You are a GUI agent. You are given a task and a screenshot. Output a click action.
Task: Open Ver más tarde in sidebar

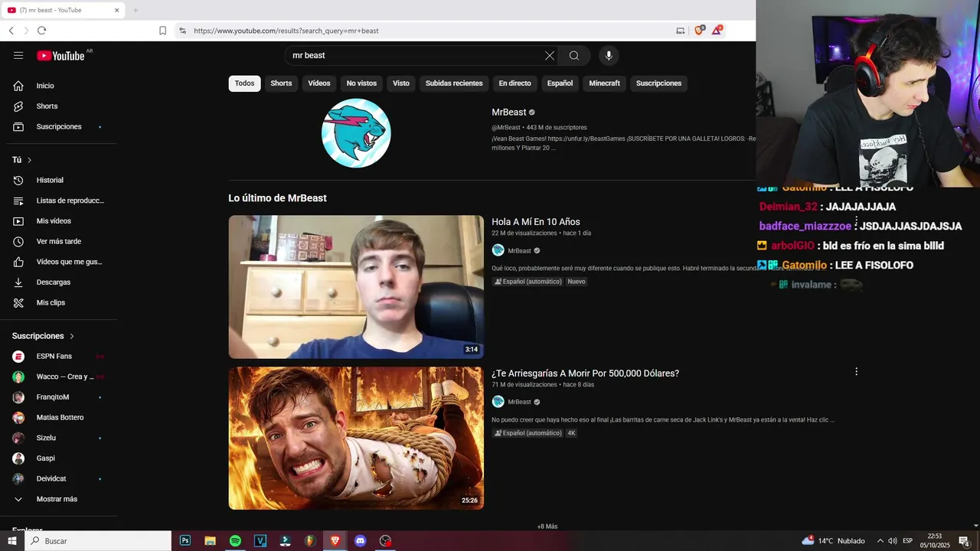[x=58, y=241]
